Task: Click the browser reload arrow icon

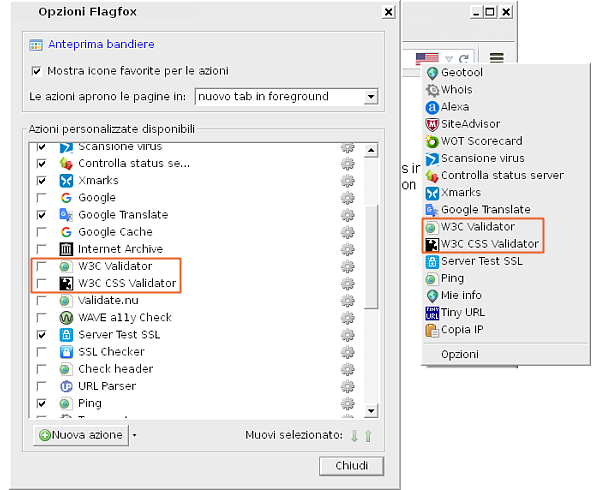Action: pos(464,59)
